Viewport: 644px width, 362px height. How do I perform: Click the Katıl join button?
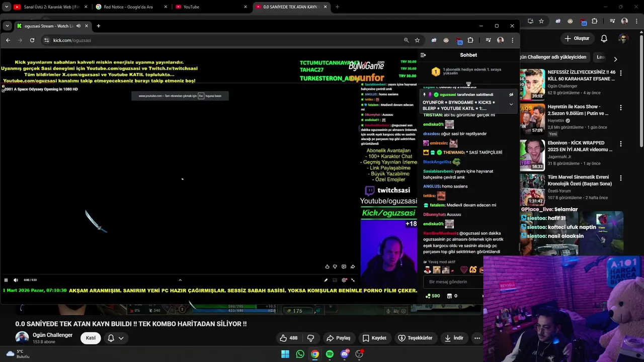pyautogui.click(x=91, y=338)
